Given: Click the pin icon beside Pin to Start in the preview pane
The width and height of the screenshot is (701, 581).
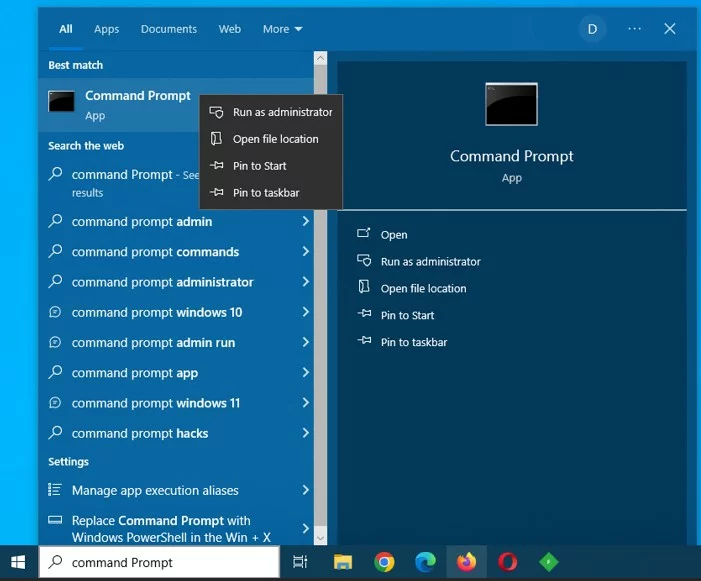Looking at the screenshot, I should pos(364,313).
